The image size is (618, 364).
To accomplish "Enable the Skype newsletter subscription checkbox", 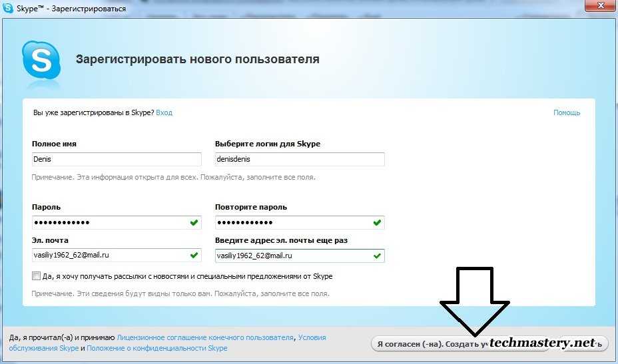I will click(36, 276).
